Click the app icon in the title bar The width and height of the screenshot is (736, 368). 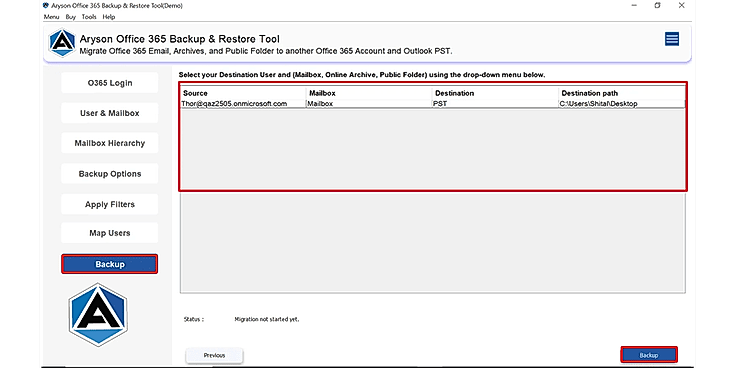[x=46, y=6]
